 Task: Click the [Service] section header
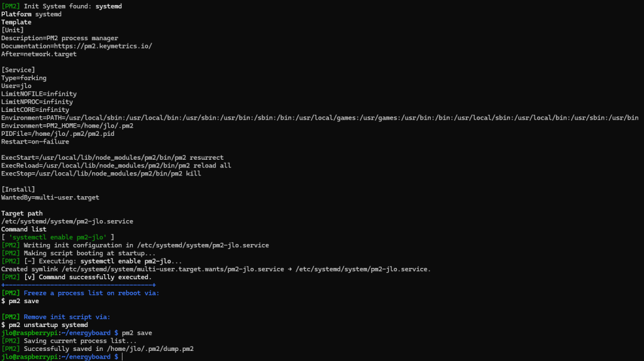coord(18,70)
